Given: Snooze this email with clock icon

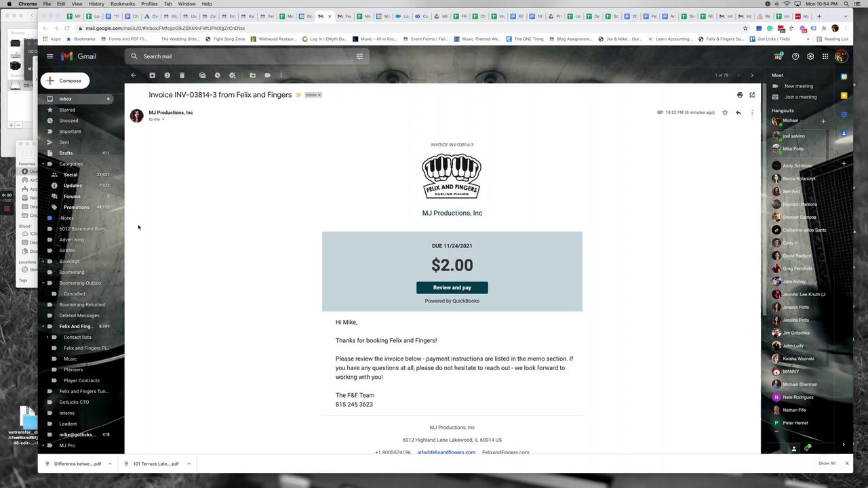Looking at the screenshot, I should point(217,75).
